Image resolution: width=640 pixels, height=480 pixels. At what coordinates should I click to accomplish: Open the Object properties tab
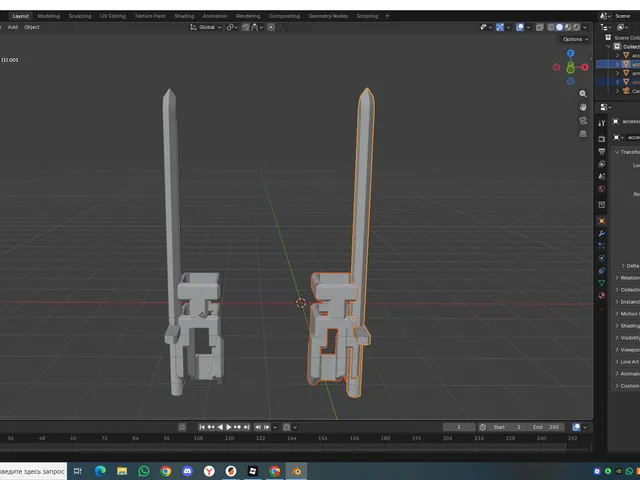[602, 221]
